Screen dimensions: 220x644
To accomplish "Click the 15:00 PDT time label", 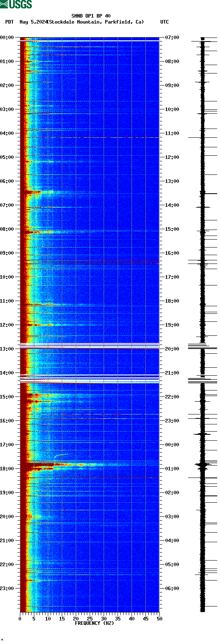I will point(7,397).
